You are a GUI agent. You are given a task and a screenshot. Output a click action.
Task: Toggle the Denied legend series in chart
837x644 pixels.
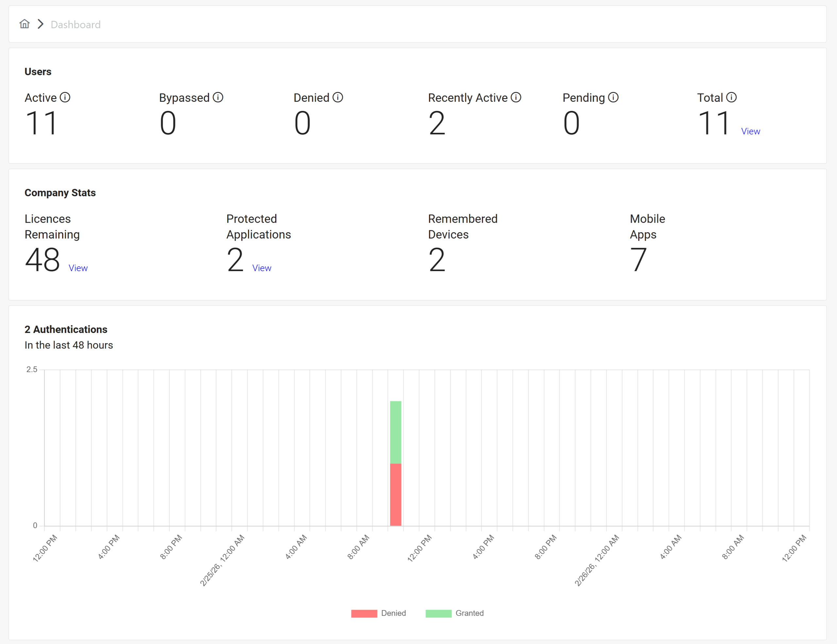point(393,613)
